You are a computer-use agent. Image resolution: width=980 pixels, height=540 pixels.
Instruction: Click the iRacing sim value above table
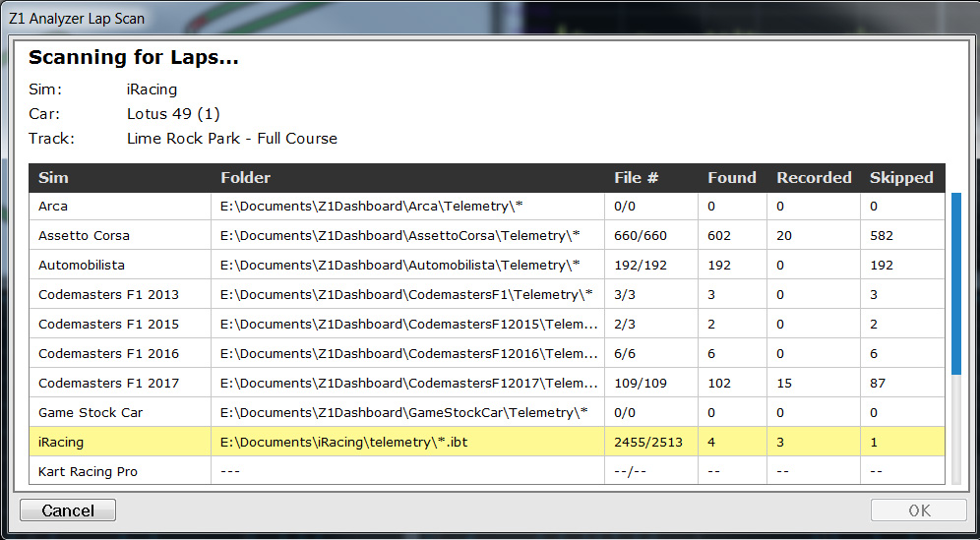[152, 90]
